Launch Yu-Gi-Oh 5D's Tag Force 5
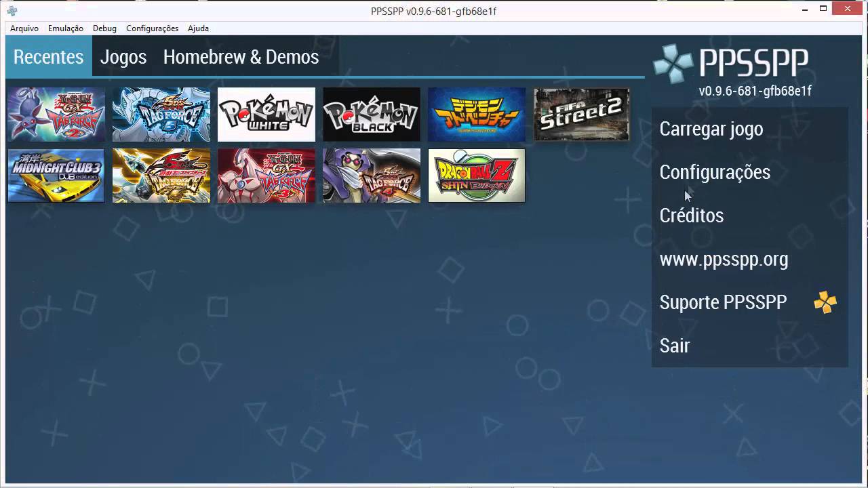The image size is (868, 488). click(161, 114)
